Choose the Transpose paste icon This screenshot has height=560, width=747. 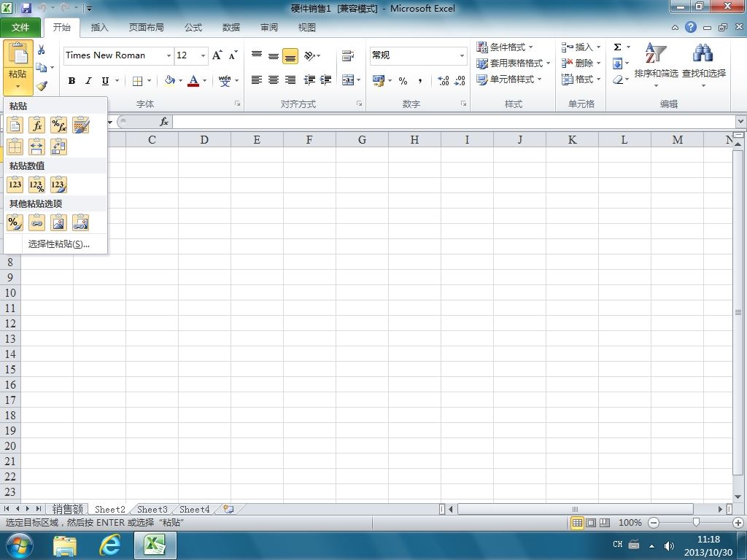click(x=58, y=147)
